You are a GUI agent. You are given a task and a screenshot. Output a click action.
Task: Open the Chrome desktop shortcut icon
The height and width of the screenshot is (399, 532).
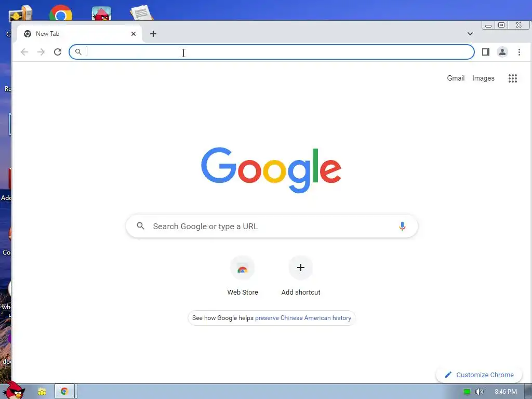(x=61, y=13)
